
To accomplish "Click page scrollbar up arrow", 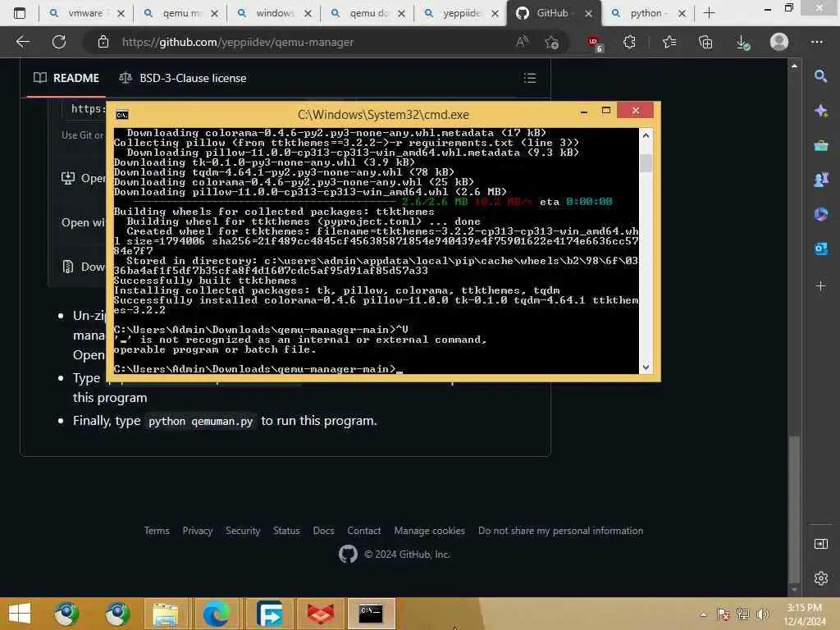I will pyautogui.click(x=794, y=66).
